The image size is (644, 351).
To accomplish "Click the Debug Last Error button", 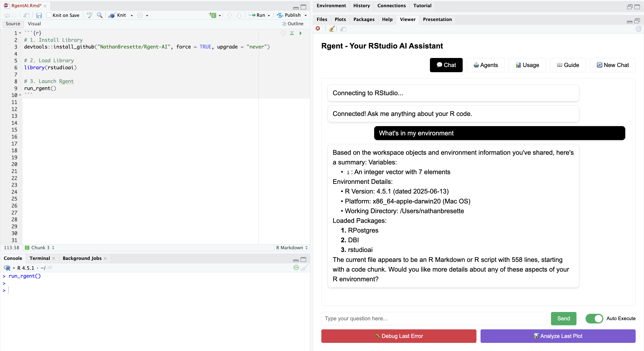I will [x=399, y=336].
